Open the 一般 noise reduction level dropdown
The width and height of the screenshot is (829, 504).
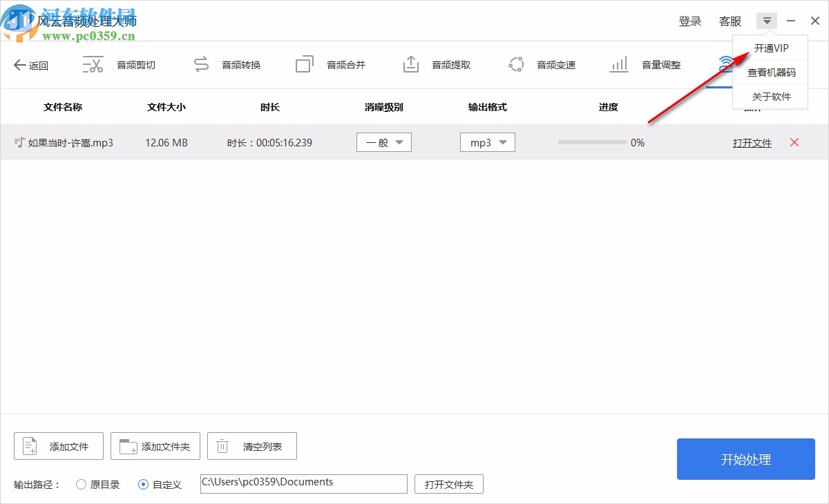pyautogui.click(x=383, y=142)
